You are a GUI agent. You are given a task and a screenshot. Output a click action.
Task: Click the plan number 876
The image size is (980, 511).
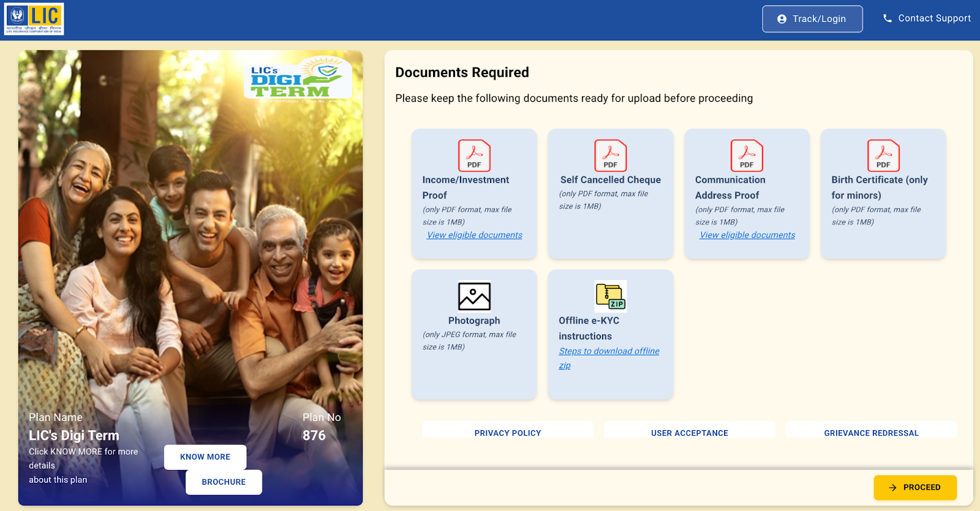(314, 436)
